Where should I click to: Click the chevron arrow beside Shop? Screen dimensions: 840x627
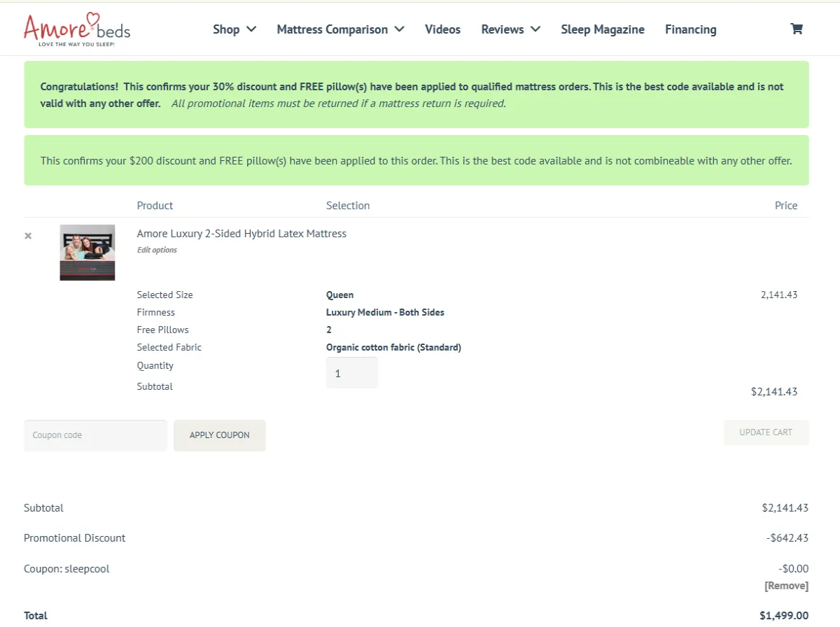[x=251, y=29]
